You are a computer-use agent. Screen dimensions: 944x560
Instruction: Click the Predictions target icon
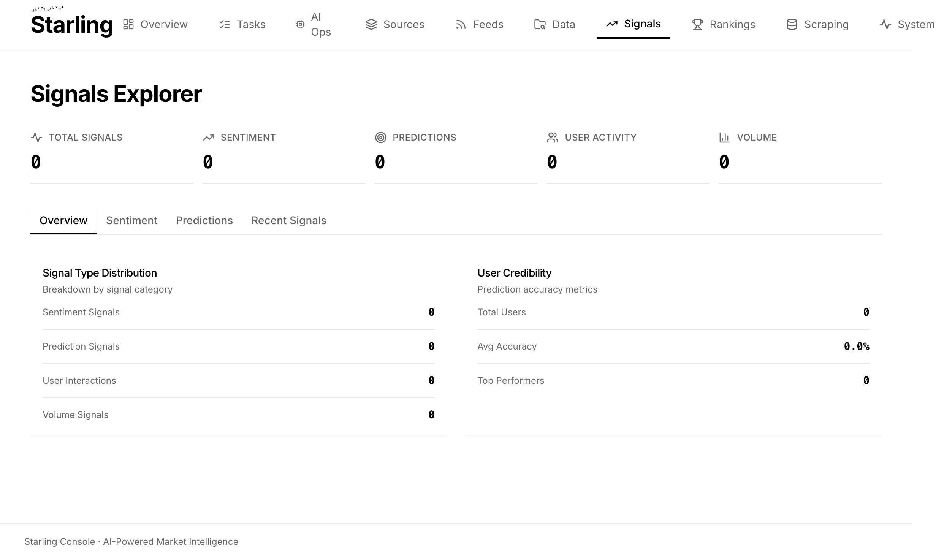(x=381, y=138)
